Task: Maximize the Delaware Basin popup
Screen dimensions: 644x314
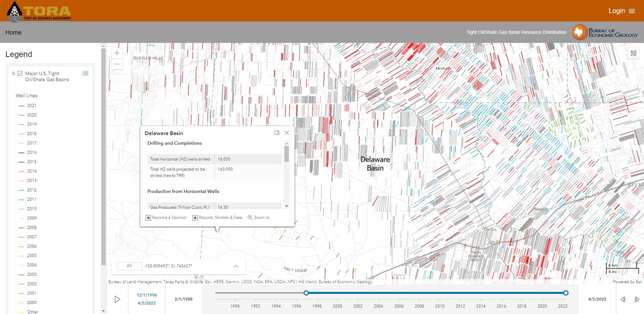Action: coord(277,133)
